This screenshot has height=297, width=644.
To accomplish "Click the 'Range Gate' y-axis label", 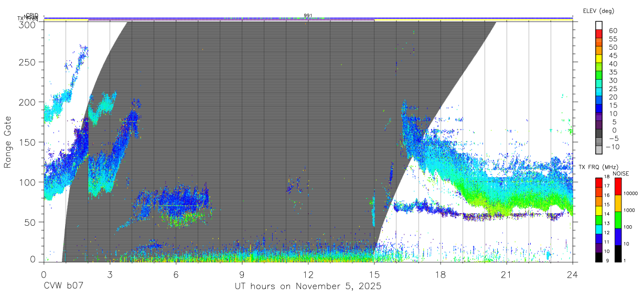I will pyautogui.click(x=8, y=142).
